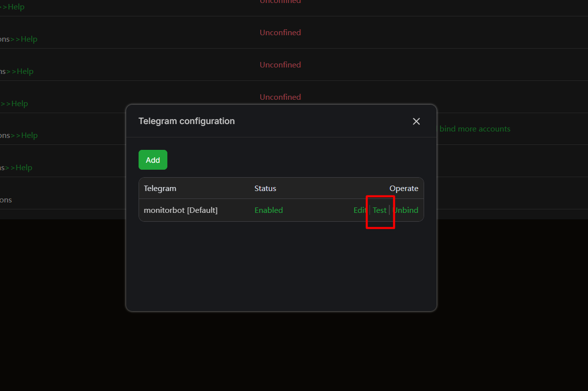The image size is (588, 391).
Task: Click the Operate column header
Action: (x=404, y=189)
